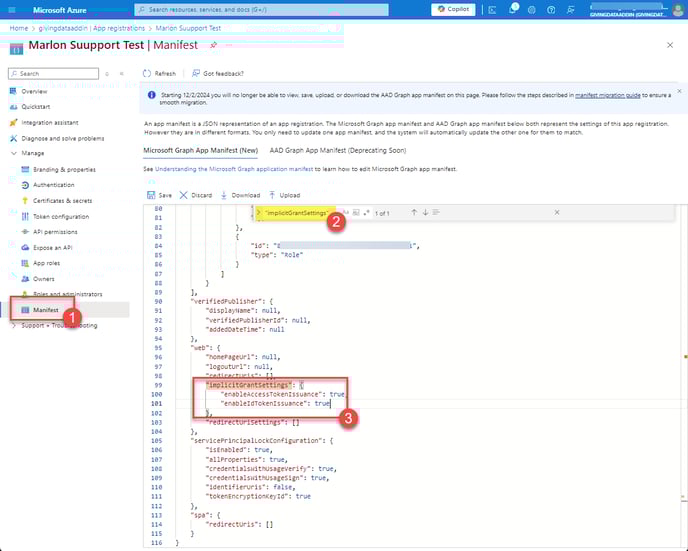This screenshot has width=688, height=551.
Task: Collapse the sidebar with double-chevron icon
Action: 122,74
